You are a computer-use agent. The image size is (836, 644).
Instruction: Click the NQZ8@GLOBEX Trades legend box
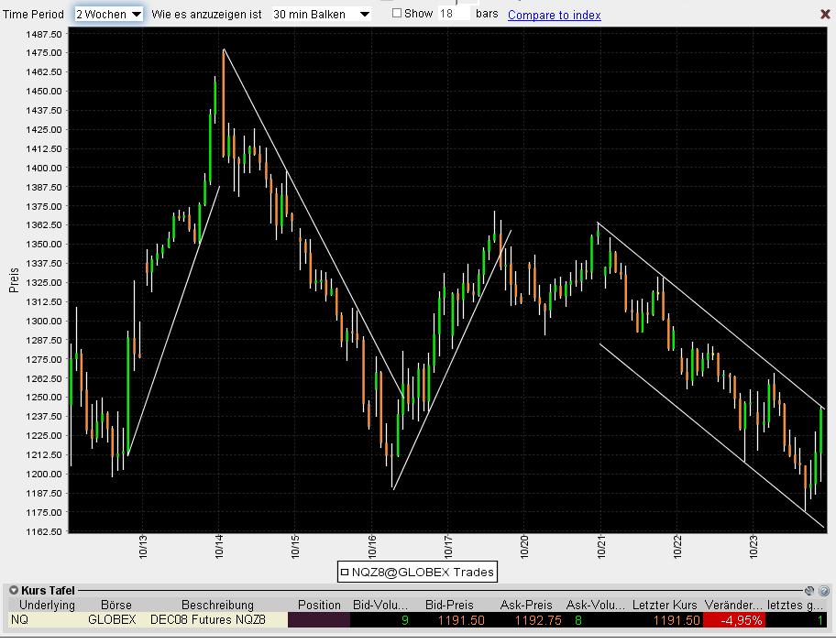click(417, 573)
